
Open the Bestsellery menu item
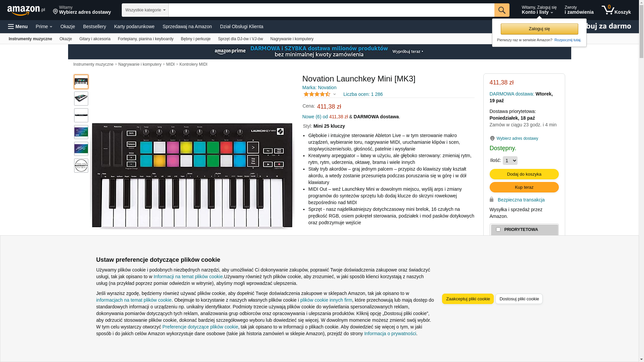point(95,26)
